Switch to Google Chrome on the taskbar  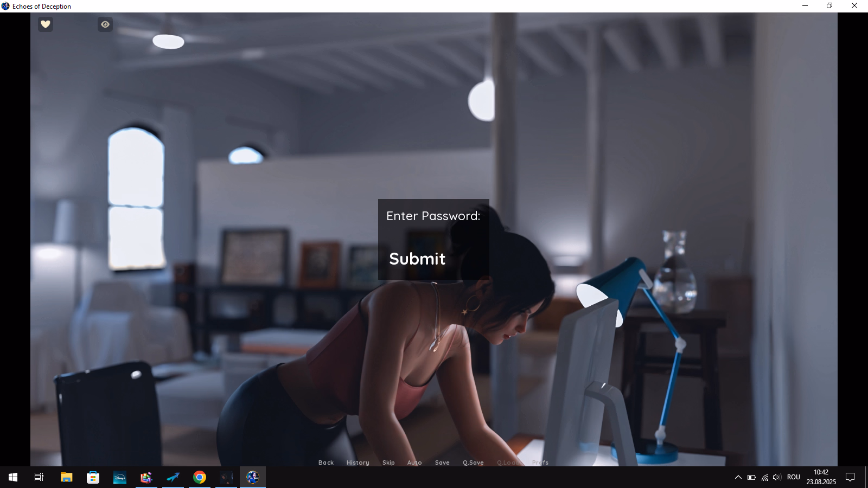coord(200,477)
